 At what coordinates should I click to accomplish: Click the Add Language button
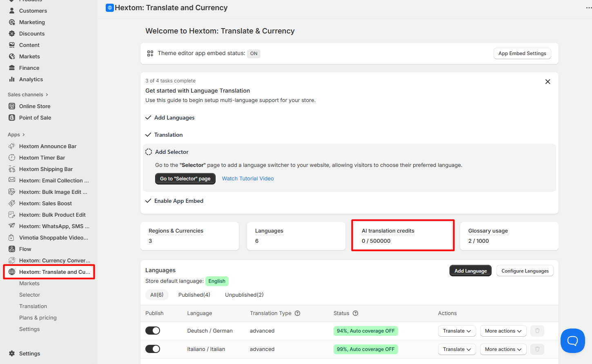click(x=470, y=271)
